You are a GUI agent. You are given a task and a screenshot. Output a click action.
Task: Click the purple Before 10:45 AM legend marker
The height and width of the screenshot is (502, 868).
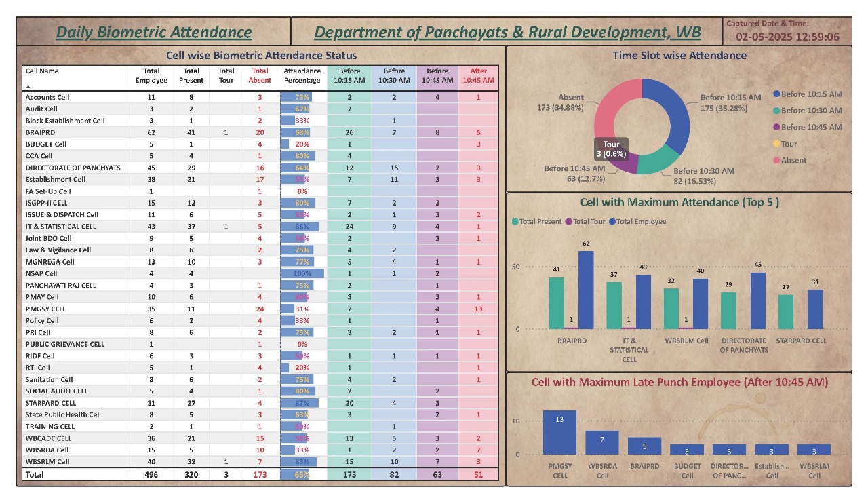coord(776,127)
